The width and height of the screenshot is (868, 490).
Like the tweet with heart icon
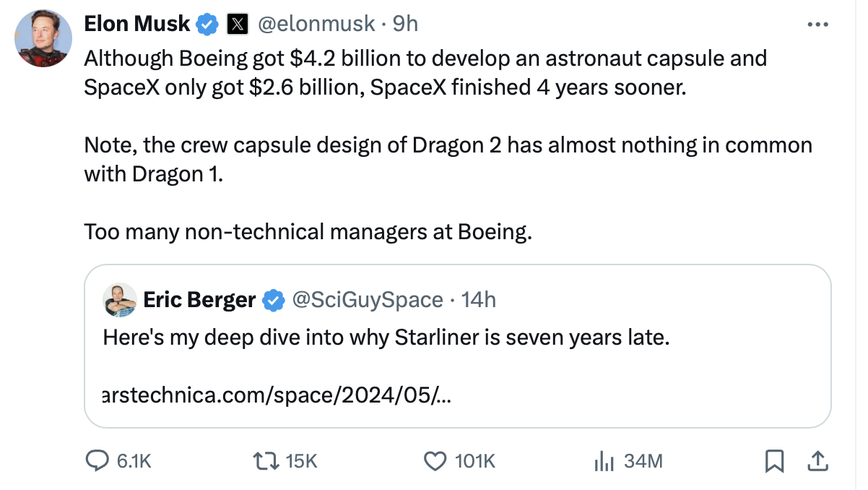coord(435,460)
